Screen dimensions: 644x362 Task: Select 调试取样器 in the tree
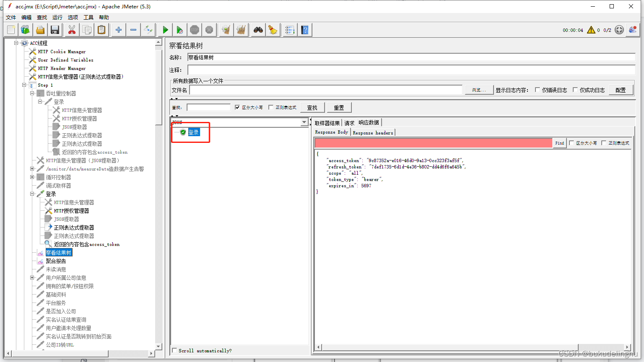(x=58, y=186)
